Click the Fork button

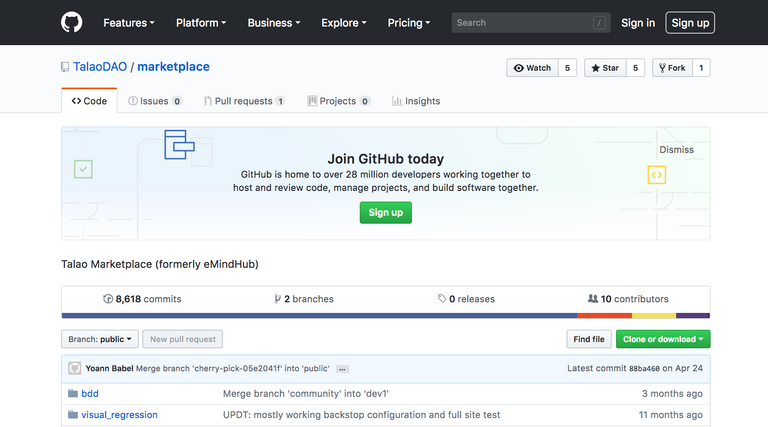pyautogui.click(x=672, y=68)
